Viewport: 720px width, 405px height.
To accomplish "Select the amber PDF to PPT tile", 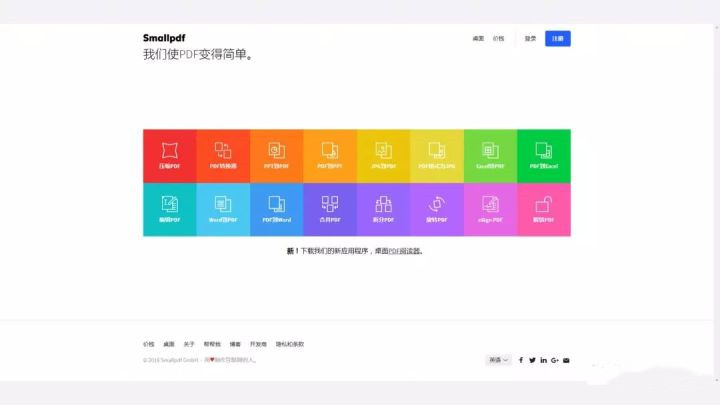I will [x=330, y=156].
